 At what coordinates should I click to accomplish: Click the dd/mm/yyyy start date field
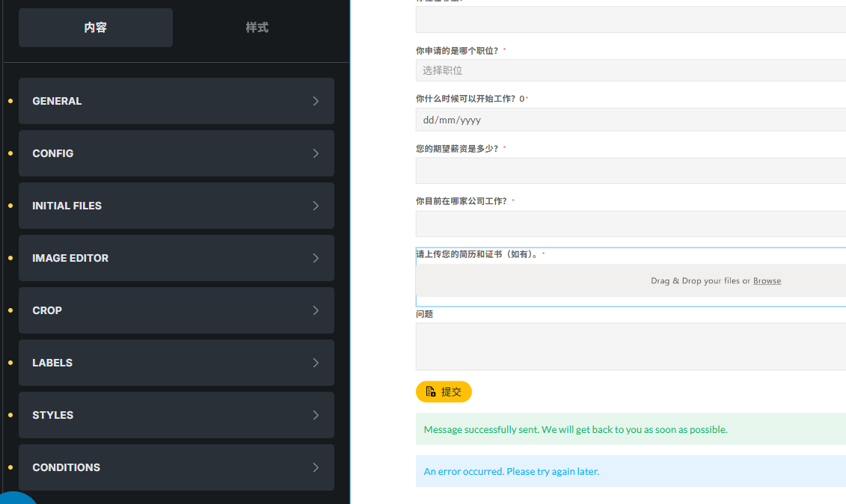pos(630,120)
